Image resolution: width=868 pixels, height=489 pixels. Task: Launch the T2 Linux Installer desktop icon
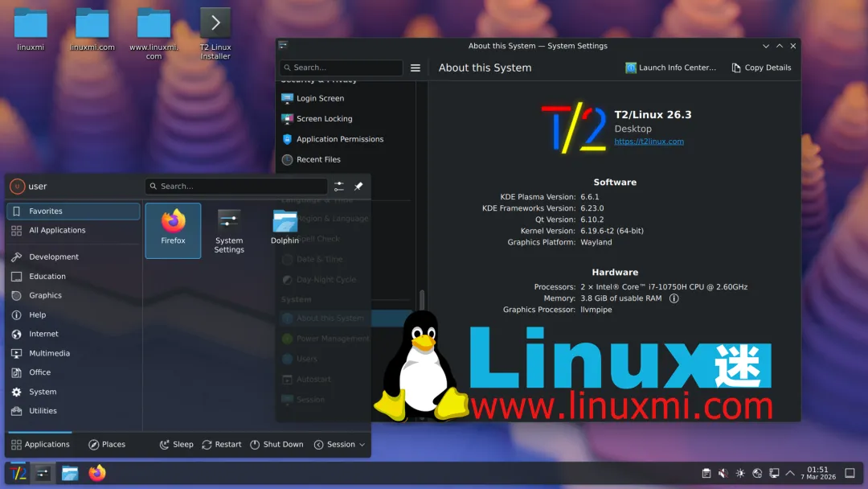[x=215, y=33]
